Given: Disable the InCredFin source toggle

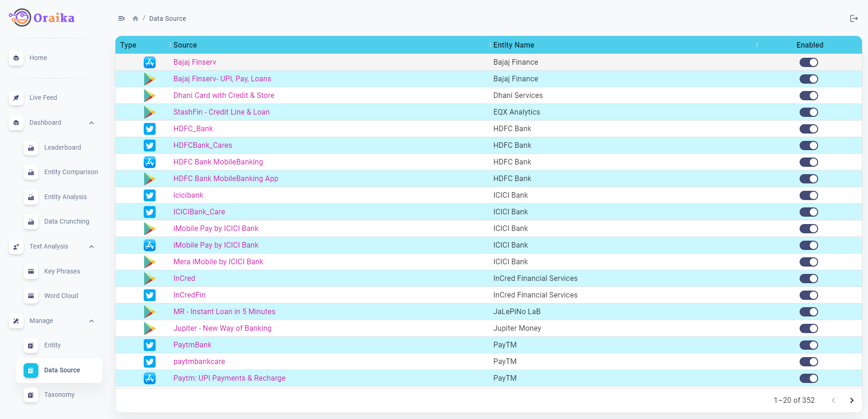Looking at the screenshot, I should 809,295.
